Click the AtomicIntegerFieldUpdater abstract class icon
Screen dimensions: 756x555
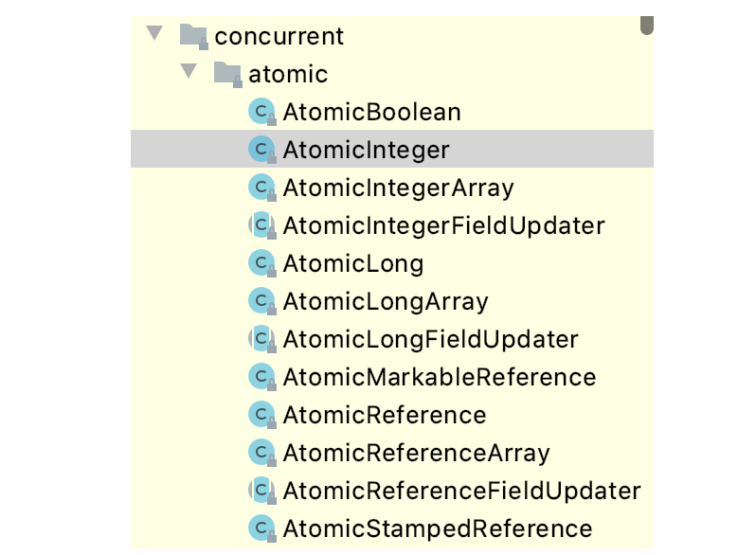pos(261,225)
